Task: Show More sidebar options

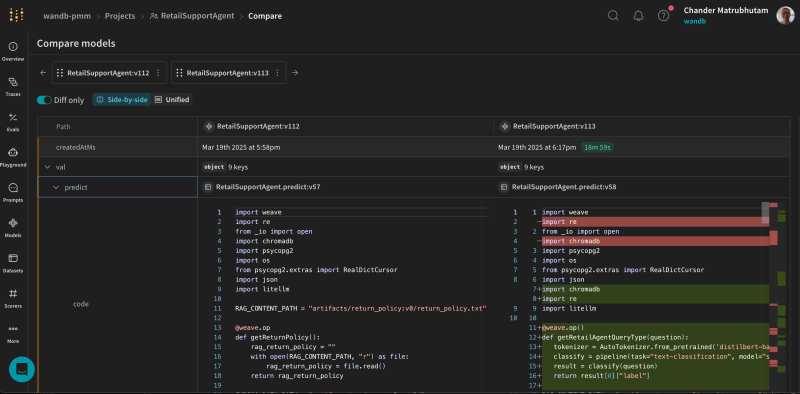Action: [13, 334]
